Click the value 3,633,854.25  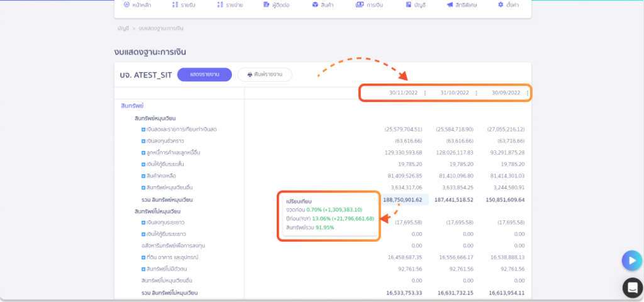(x=458, y=187)
